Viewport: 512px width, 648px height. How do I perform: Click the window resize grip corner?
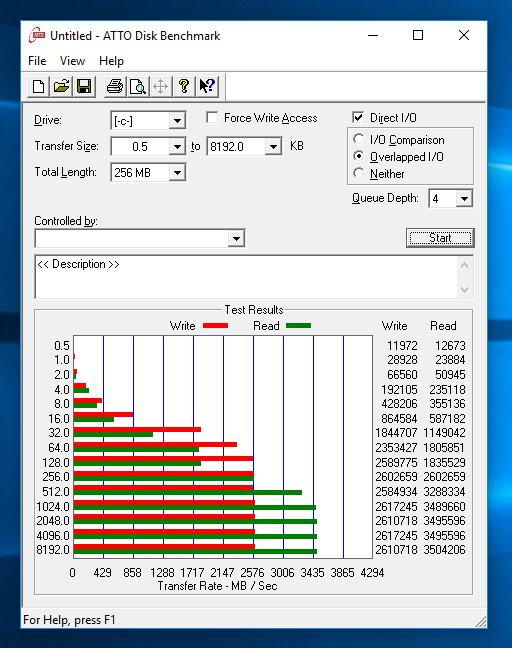(x=481, y=622)
